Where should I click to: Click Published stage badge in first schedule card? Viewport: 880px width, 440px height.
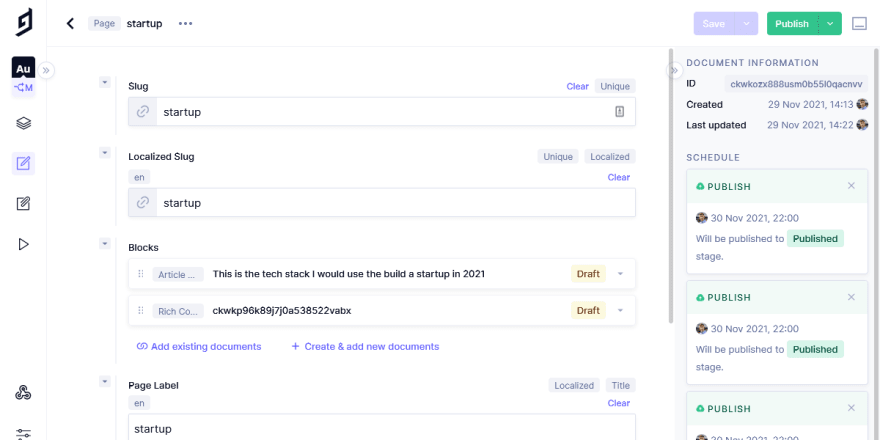(x=815, y=239)
